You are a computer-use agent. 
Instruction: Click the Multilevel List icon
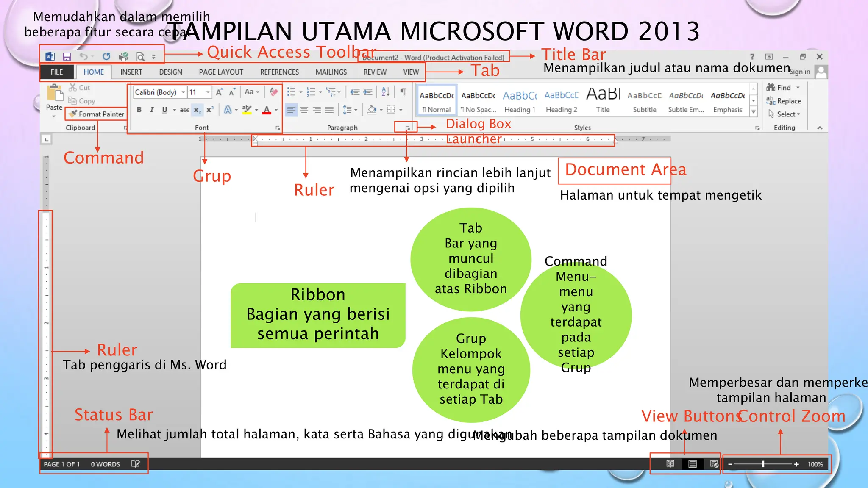[x=331, y=92]
